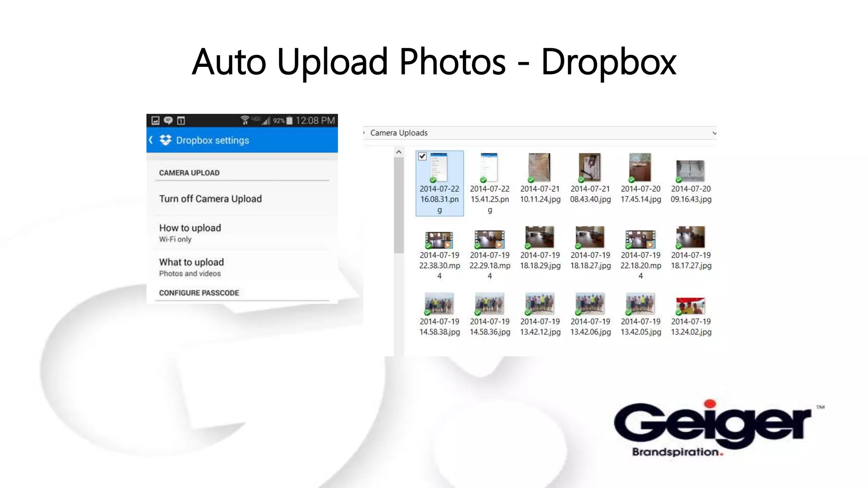Viewport: 868px width, 488px height.
Task: Select photo 2014-07-19 18.18.27.jpg
Action: (590, 248)
